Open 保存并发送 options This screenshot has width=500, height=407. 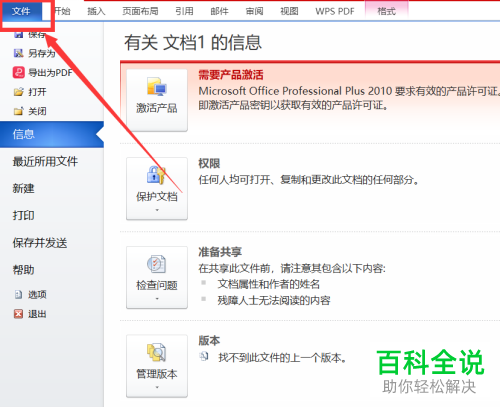tap(40, 243)
